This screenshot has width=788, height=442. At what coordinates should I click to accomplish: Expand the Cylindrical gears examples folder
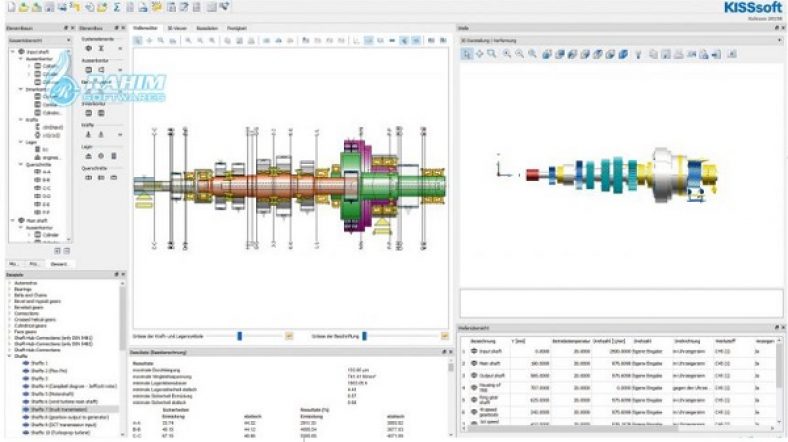point(10,325)
